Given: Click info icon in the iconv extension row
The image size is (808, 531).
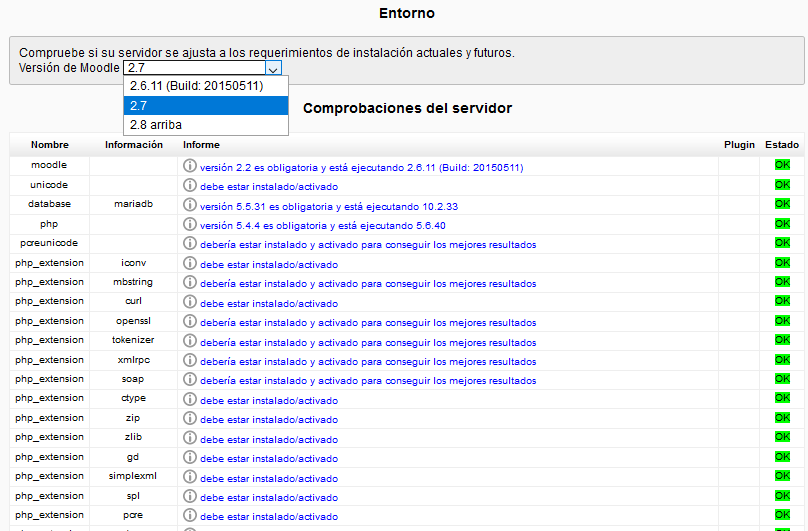Looking at the screenshot, I should [x=190, y=263].
